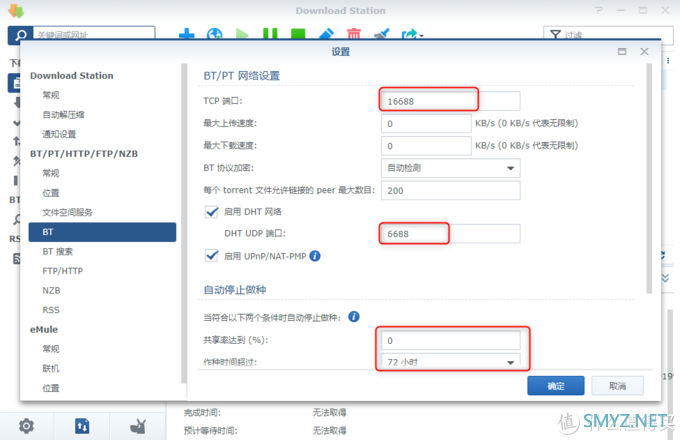Click the snail speed-limit icon in bottom bar
This screenshot has height=440, width=680.
(138, 426)
